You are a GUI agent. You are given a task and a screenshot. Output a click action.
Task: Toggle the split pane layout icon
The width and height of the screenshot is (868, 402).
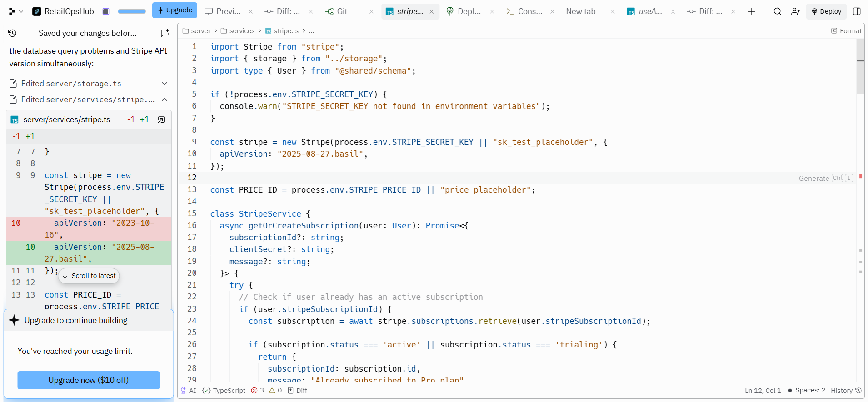point(857,11)
